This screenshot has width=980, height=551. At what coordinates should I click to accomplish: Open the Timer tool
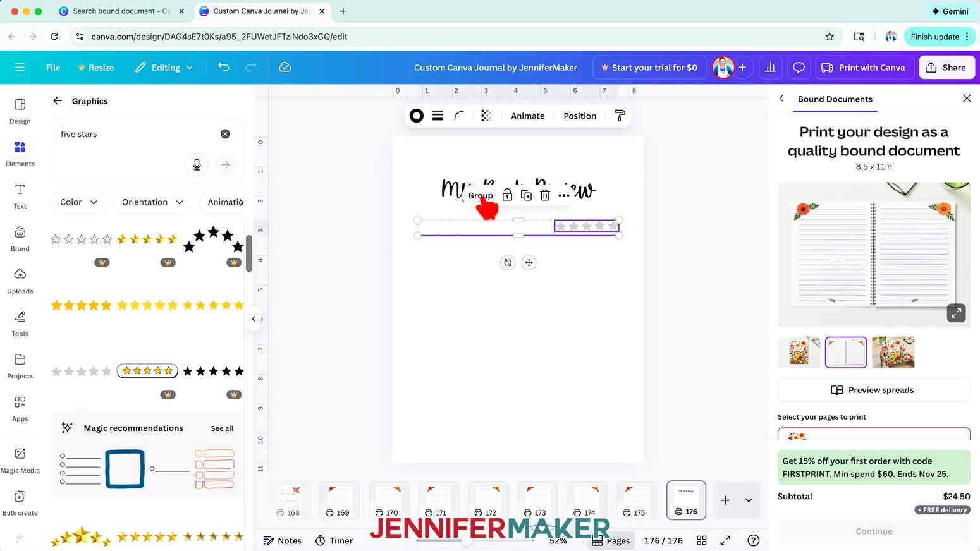click(x=334, y=540)
